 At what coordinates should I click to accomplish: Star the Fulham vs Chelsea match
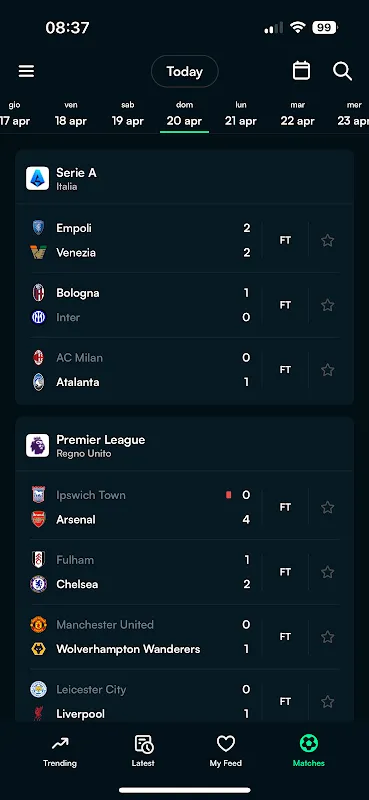click(x=328, y=572)
